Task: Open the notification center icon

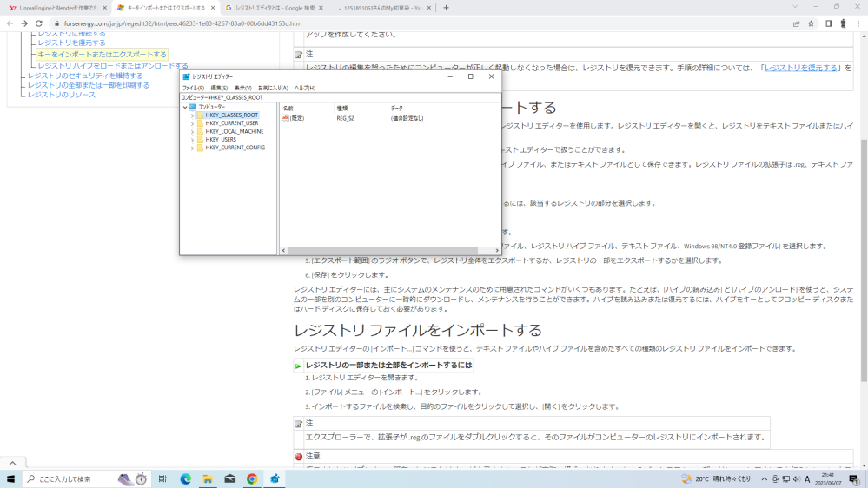Action: [854, 478]
